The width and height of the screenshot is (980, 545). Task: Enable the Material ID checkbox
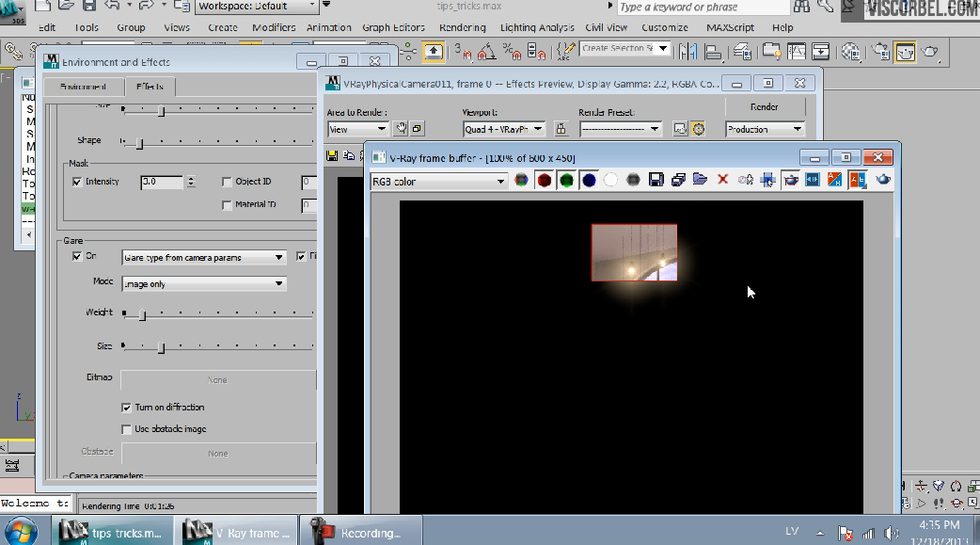pyautogui.click(x=227, y=205)
